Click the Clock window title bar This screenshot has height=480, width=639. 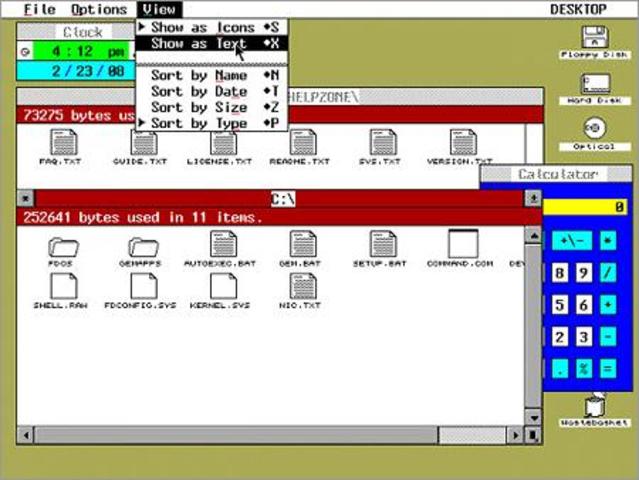pos(77,32)
